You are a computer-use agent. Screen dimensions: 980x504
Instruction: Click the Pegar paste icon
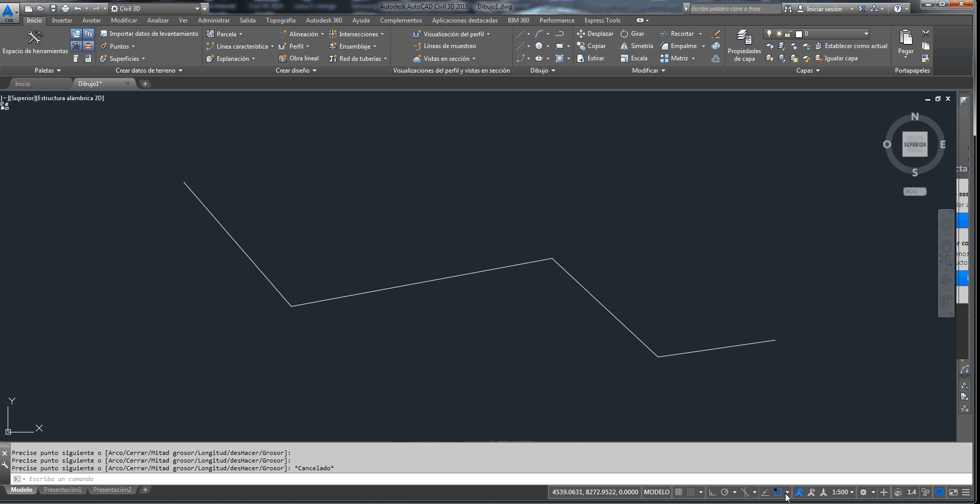pyautogui.click(x=906, y=38)
